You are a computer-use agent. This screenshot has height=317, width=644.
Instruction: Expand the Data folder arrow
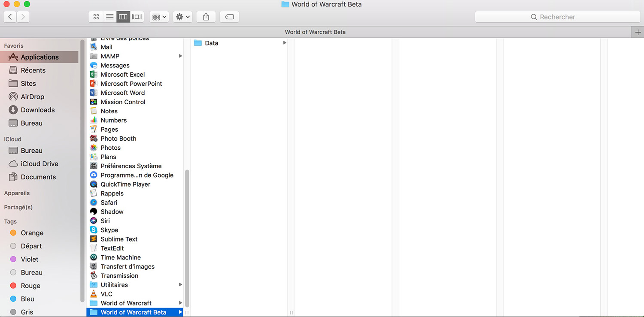[x=284, y=43]
